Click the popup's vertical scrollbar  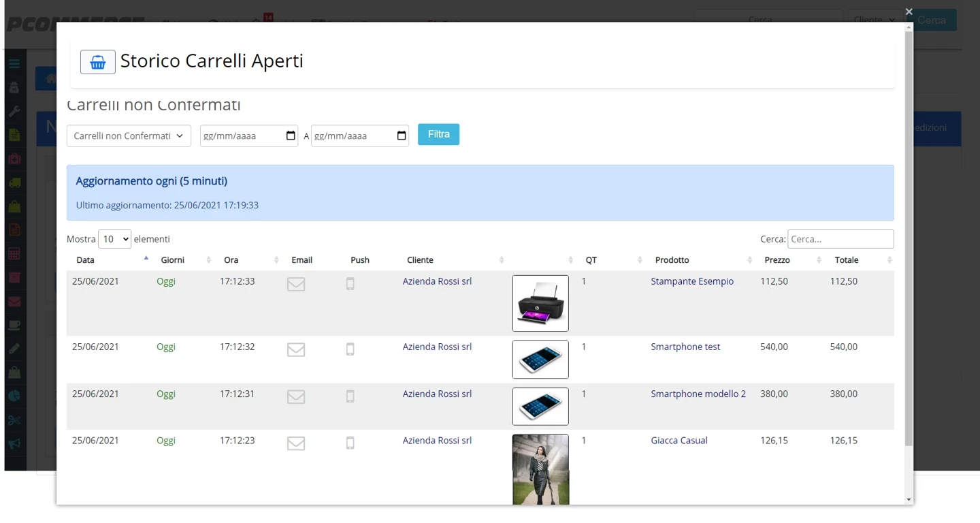(x=909, y=238)
